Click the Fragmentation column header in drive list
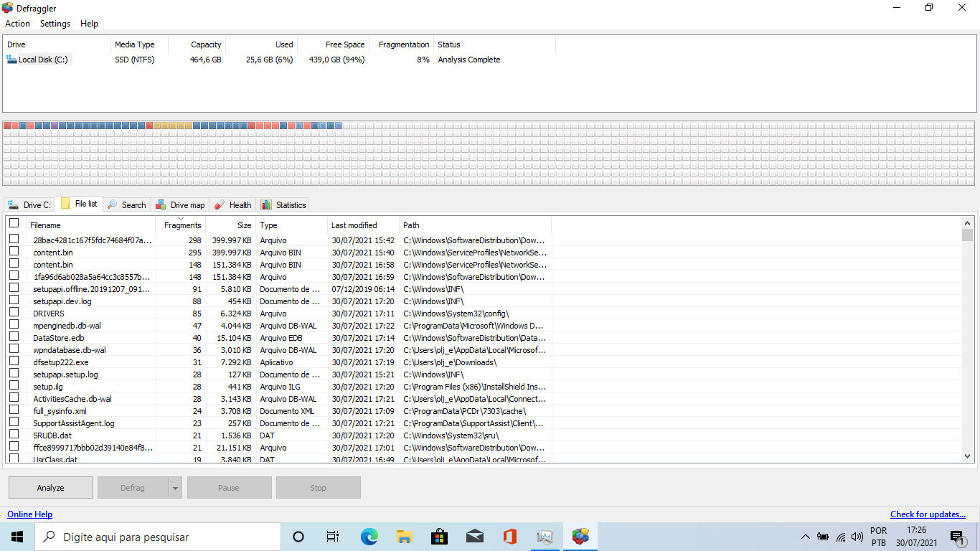980x551 pixels. click(x=402, y=44)
